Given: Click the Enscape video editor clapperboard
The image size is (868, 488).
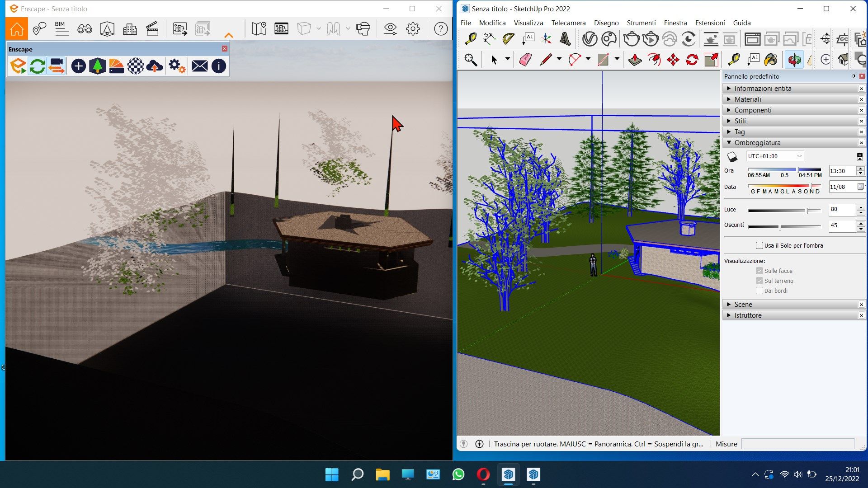Looking at the screenshot, I should 152,29.
